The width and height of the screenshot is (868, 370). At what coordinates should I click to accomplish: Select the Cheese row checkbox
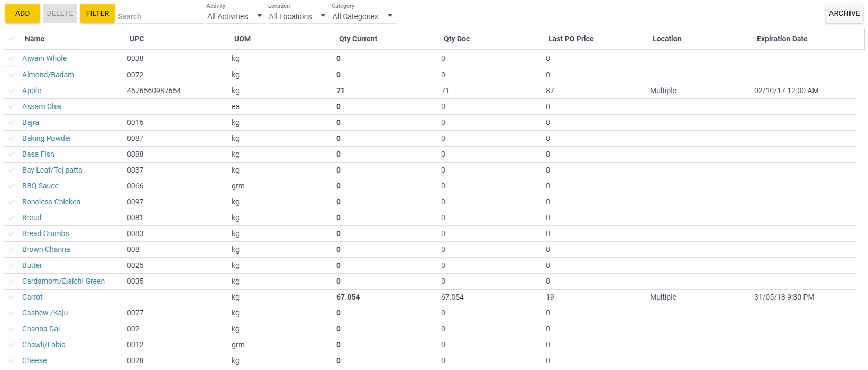pos(12,360)
